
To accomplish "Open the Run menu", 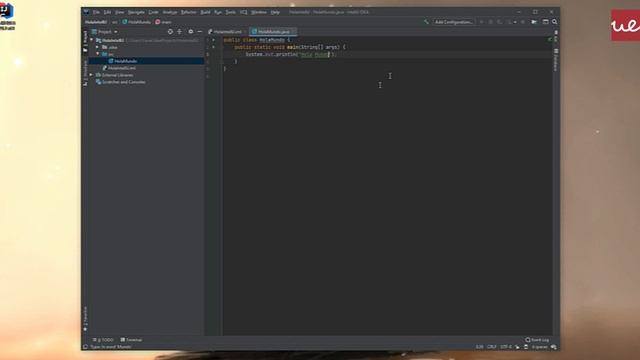I will click(x=218, y=12).
